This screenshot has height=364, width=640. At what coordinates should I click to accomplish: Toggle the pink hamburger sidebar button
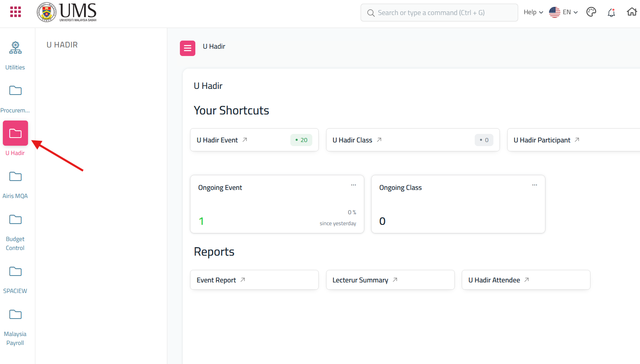click(x=188, y=48)
